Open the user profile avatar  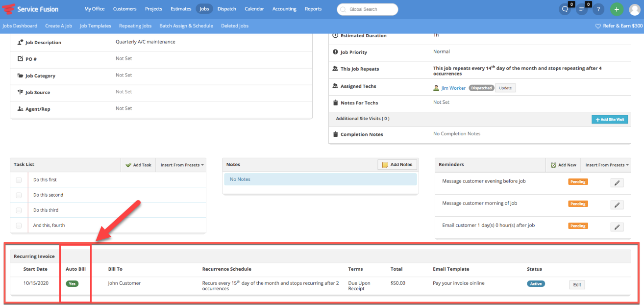635,9
